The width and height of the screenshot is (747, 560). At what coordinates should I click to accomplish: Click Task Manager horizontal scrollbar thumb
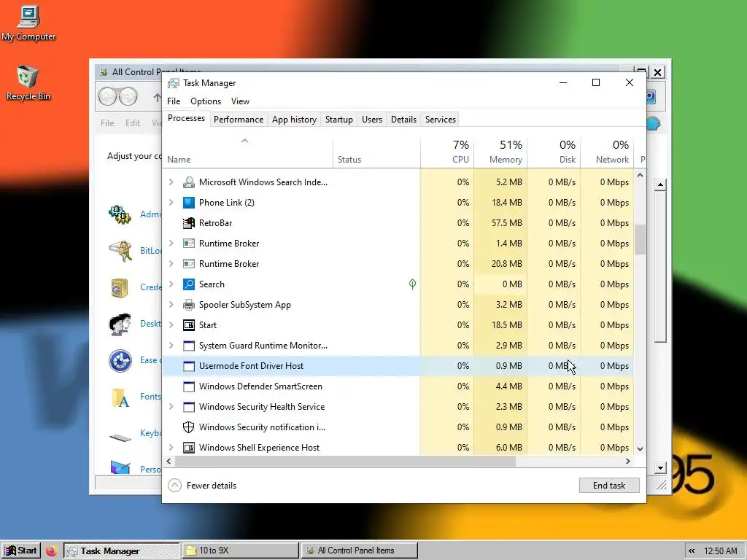[x=345, y=462]
